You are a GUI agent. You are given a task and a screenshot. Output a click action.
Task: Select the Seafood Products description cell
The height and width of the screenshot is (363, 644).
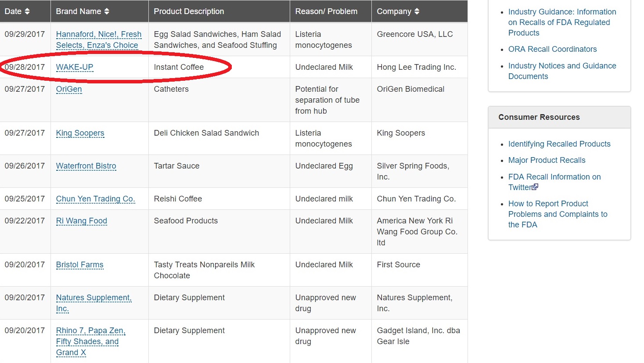[219, 232]
